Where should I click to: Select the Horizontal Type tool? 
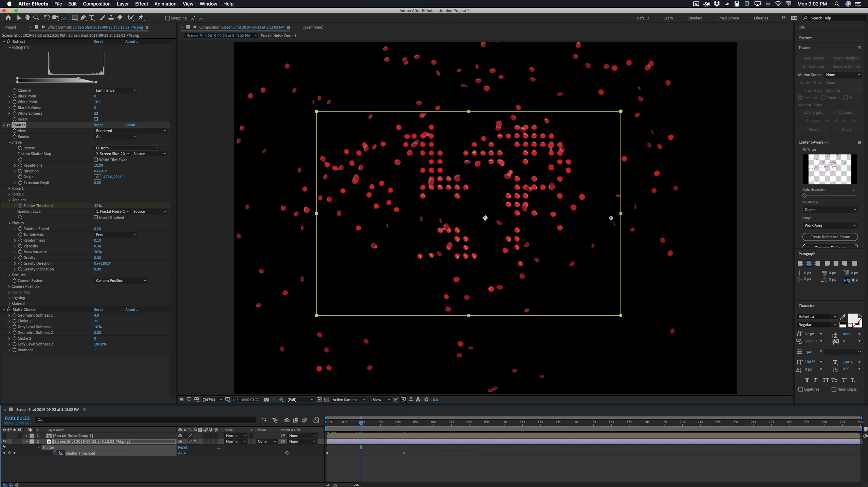coord(92,18)
